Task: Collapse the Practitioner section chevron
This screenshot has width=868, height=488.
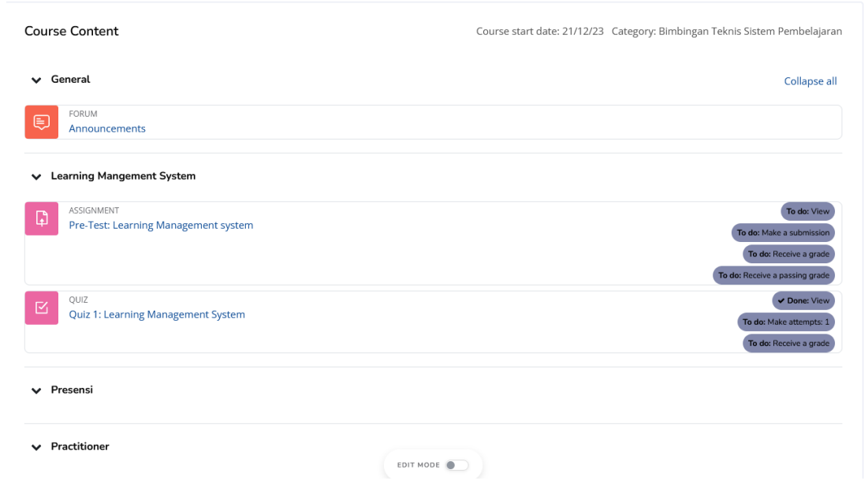Action: click(35, 448)
